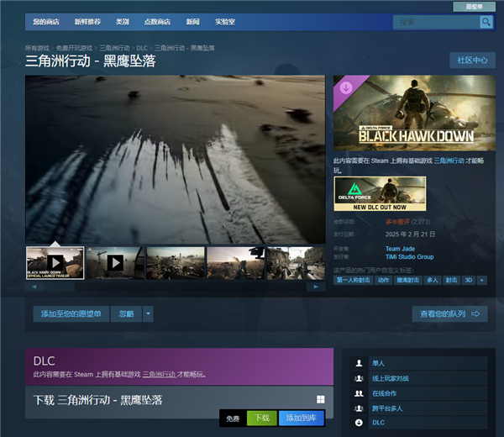
Task: Click the search magnifier icon
Action: [x=486, y=22]
